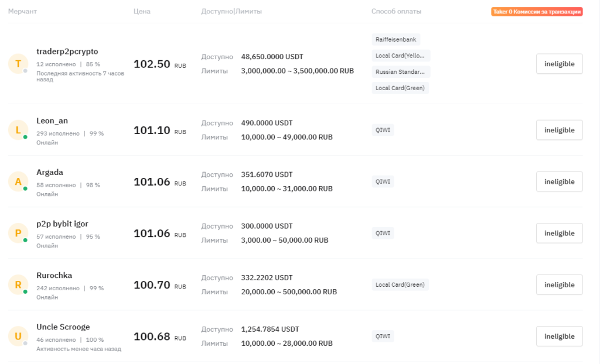Open merchant profile Uncle Scrooge

[x=63, y=327]
